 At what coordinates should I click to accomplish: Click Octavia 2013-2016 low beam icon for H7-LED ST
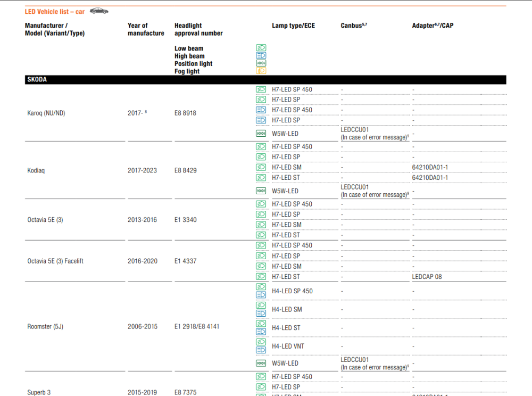pyautogui.click(x=261, y=235)
